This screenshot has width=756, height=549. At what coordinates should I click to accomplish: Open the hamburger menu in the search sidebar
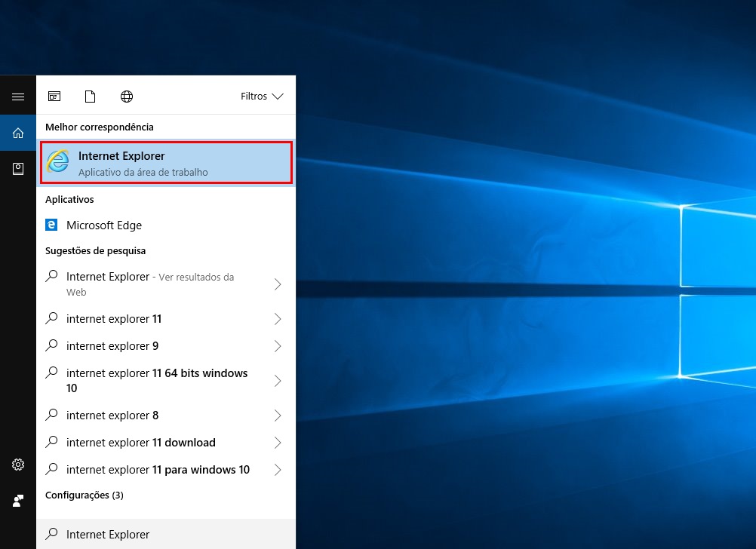18,97
